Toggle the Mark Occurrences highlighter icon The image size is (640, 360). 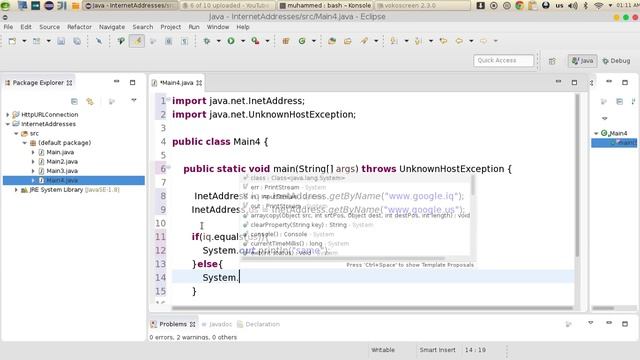click(x=137, y=41)
